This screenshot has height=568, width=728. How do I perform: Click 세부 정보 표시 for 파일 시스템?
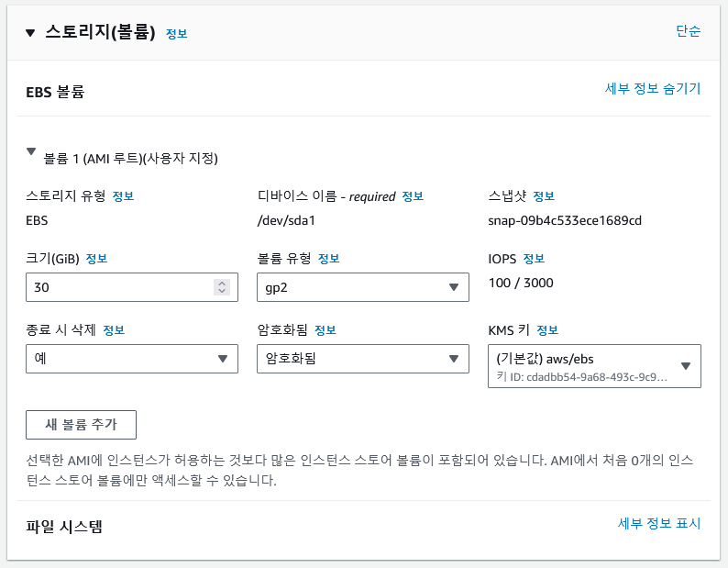pyautogui.click(x=659, y=523)
